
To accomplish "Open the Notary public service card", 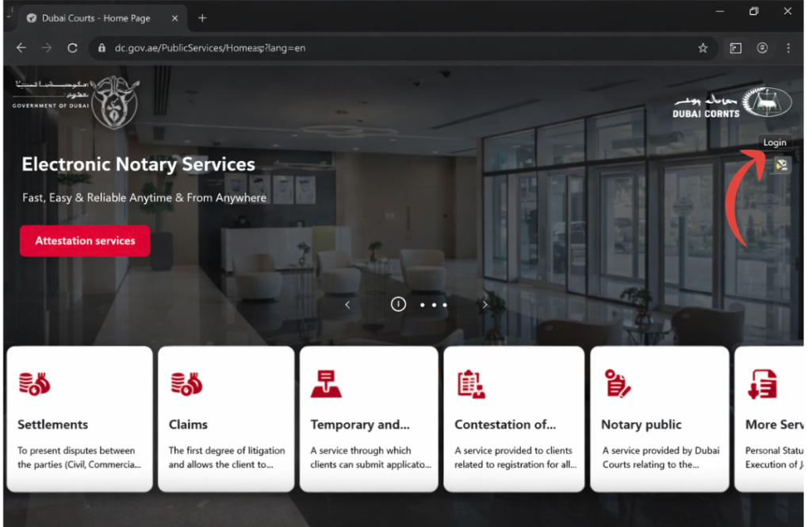I will [x=659, y=419].
